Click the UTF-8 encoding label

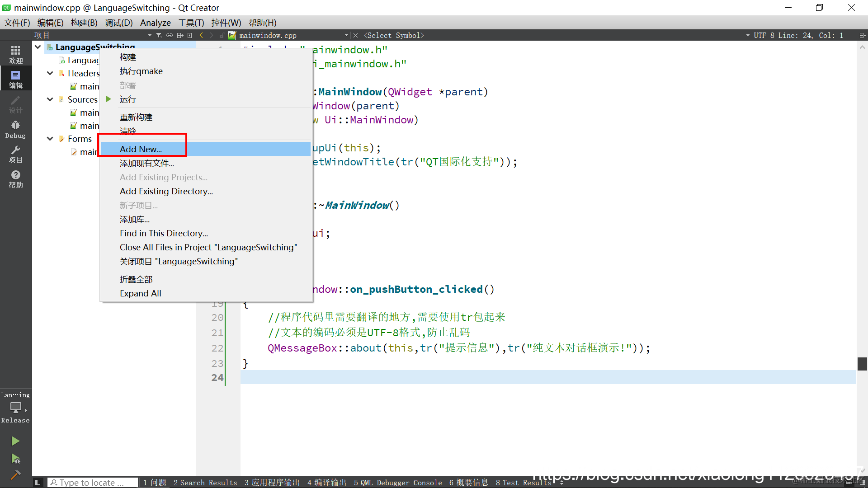point(764,35)
